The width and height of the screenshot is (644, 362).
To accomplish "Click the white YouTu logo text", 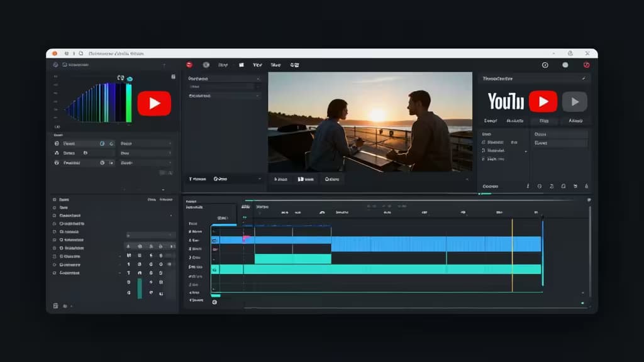I will [506, 101].
